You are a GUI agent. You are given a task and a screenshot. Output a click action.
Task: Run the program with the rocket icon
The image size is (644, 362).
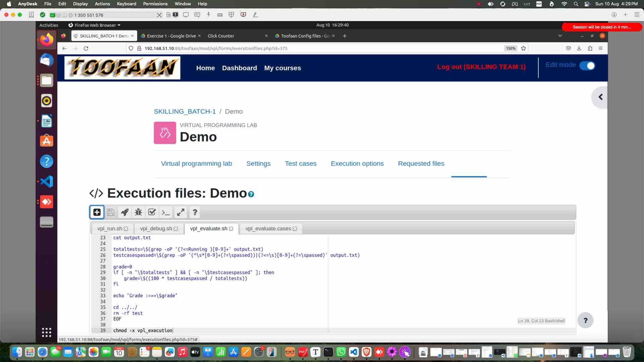pos(124,212)
